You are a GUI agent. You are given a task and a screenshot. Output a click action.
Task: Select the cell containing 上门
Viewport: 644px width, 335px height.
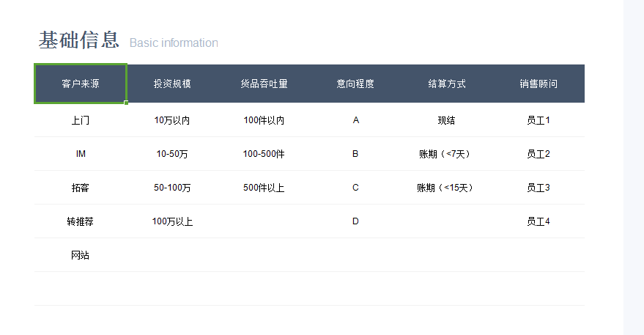(x=81, y=120)
